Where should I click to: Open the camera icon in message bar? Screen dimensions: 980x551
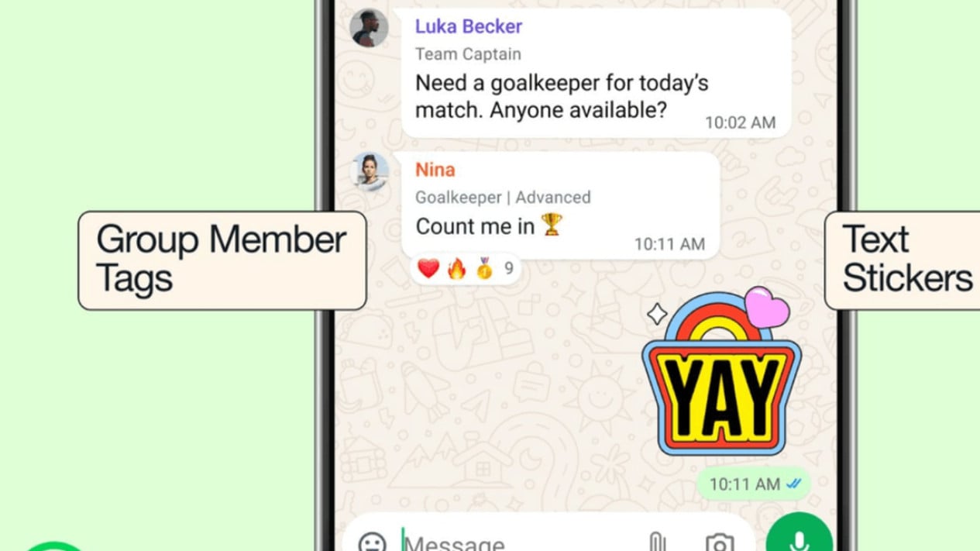(x=720, y=542)
